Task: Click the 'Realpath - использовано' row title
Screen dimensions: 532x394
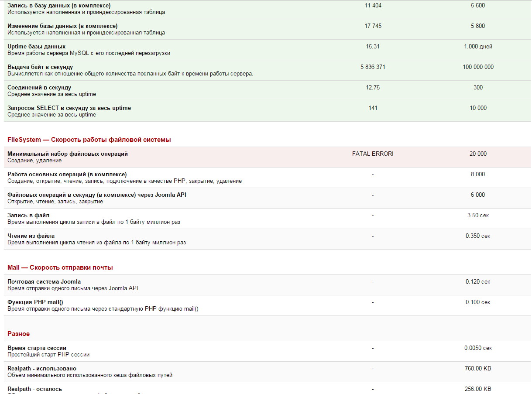Action: click(42, 368)
